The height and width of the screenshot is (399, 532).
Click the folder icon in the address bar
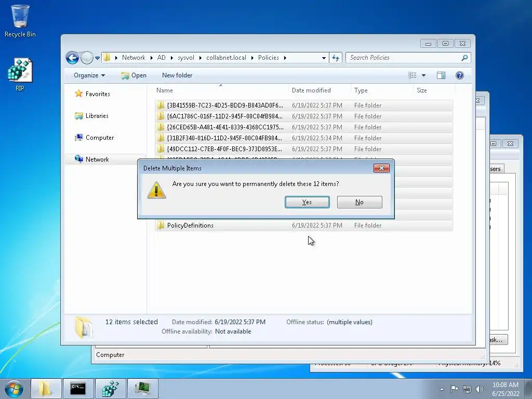tap(107, 57)
